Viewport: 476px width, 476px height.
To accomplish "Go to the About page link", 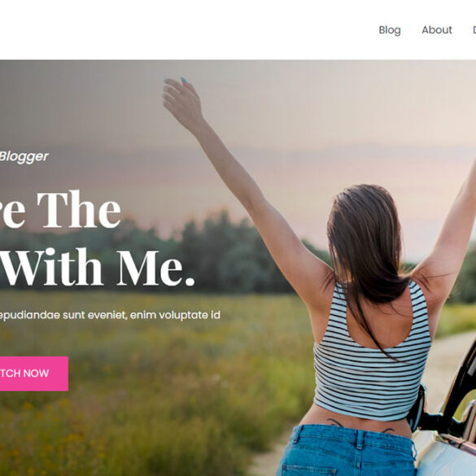I will pos(436,30).
